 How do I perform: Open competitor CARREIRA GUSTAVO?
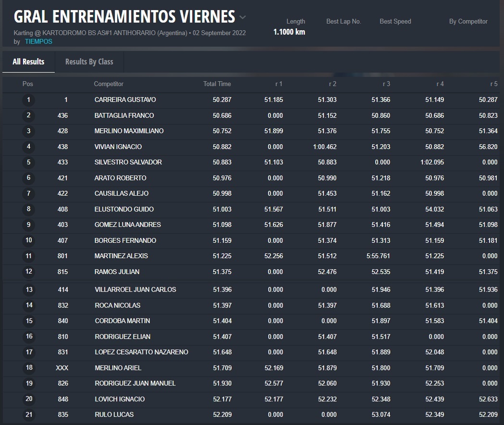[x=125, y=100]
